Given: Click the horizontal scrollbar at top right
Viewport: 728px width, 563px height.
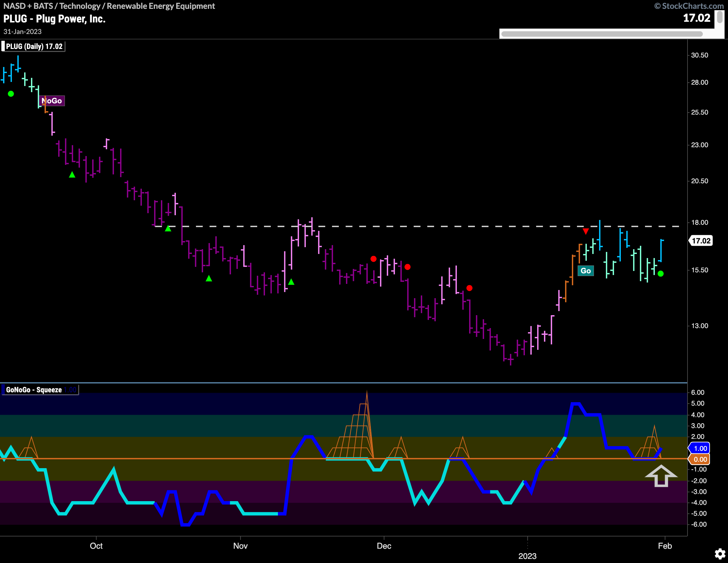Looking at the screenshot, I should [602, 34].
